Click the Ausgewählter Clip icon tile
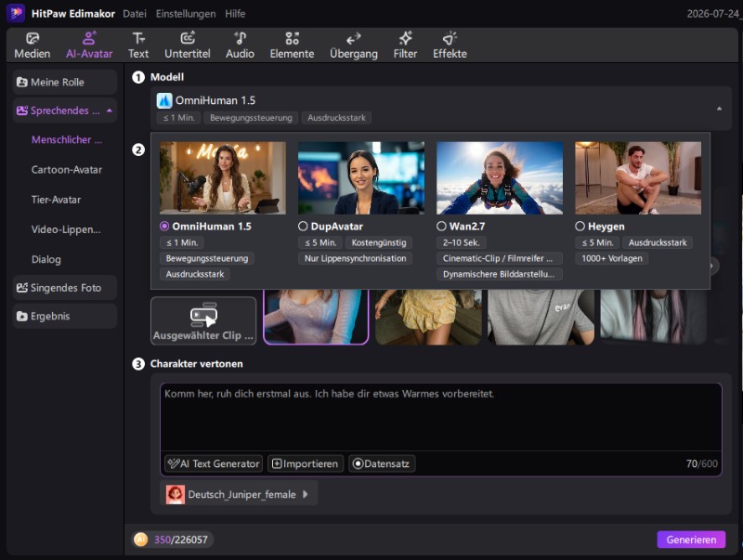The height and width of the screenshot is (560, 743). 203,320
